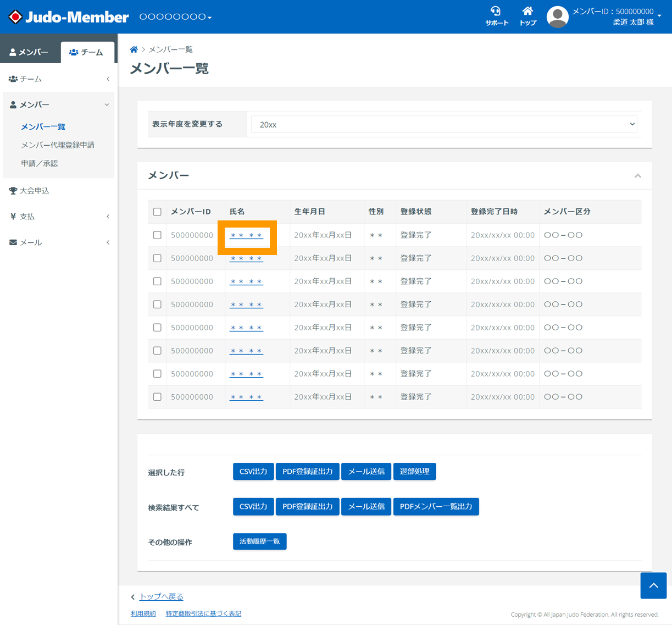The width and height of the screenshot is (672, 625).
Task: Click the トップへ戻る link
Action: coord(161,596)
